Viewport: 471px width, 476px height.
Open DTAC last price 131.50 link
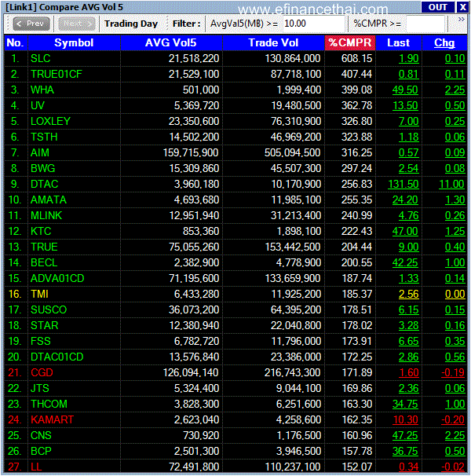(403, 185)
